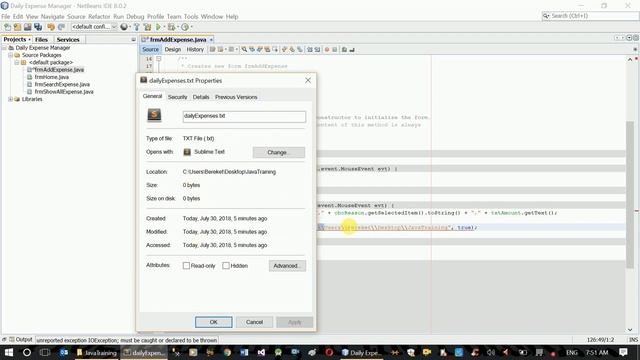The height and width of the screenshot is (360, 640).
Task: Open Opera browser from the taskbar
Action: pos(329,352)
